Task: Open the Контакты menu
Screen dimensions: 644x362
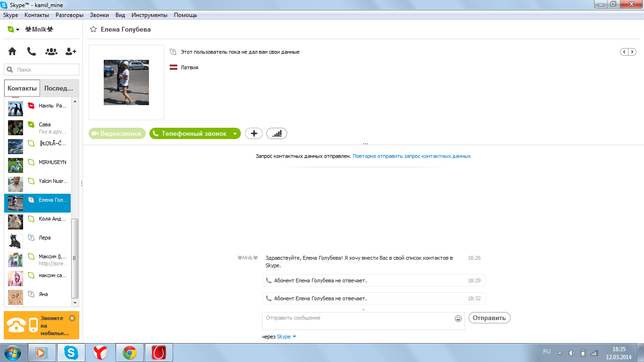Action: [x=37, y=15]
